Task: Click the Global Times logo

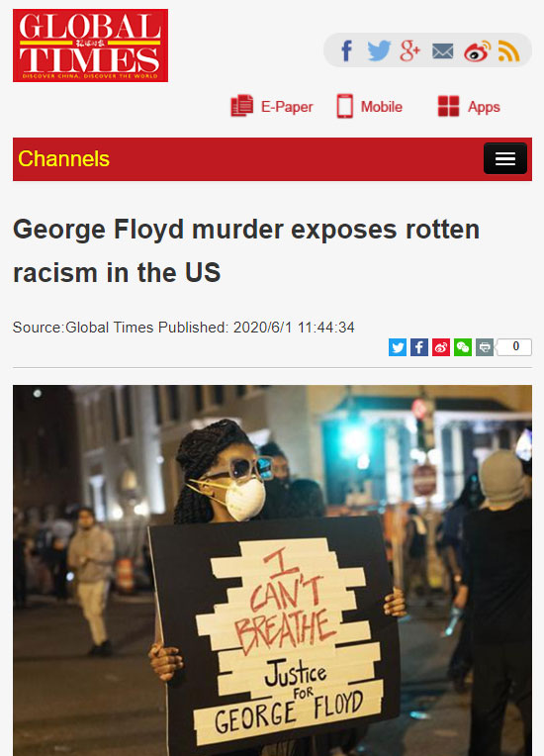Action: [91, 46]
